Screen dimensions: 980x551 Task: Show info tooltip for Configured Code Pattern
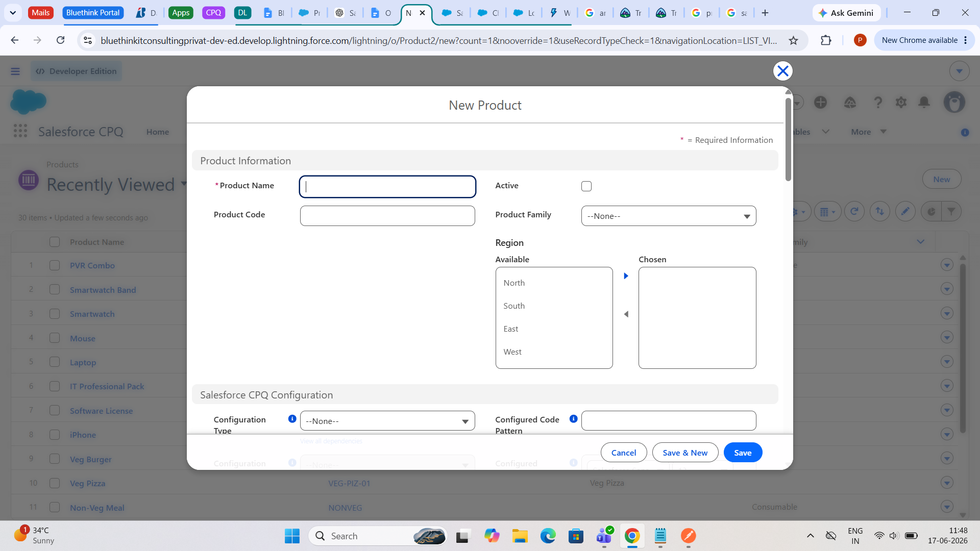[573, 419]
